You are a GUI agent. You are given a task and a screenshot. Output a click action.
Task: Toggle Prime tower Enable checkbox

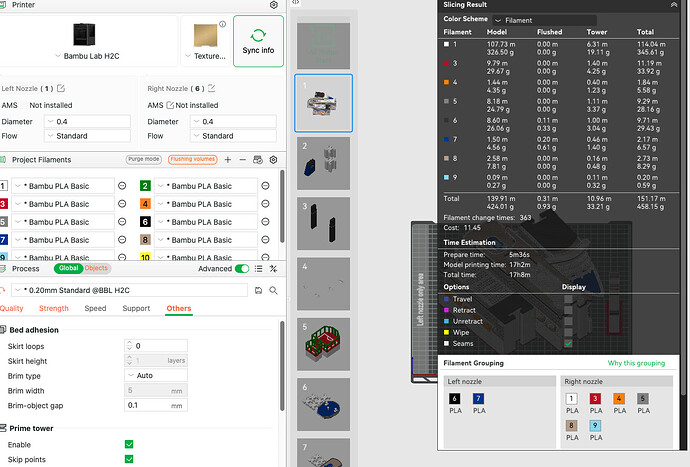pos(129,445)
